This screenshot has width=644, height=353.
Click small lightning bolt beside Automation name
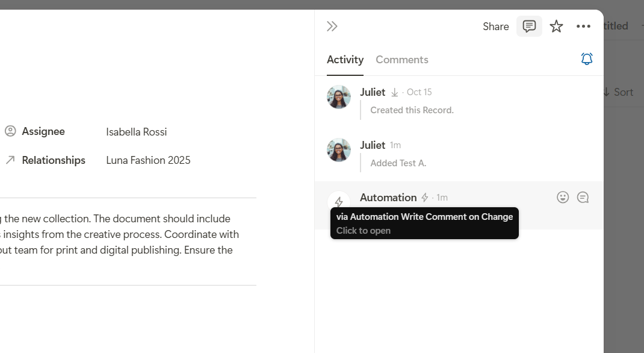[x=425, y=198]
